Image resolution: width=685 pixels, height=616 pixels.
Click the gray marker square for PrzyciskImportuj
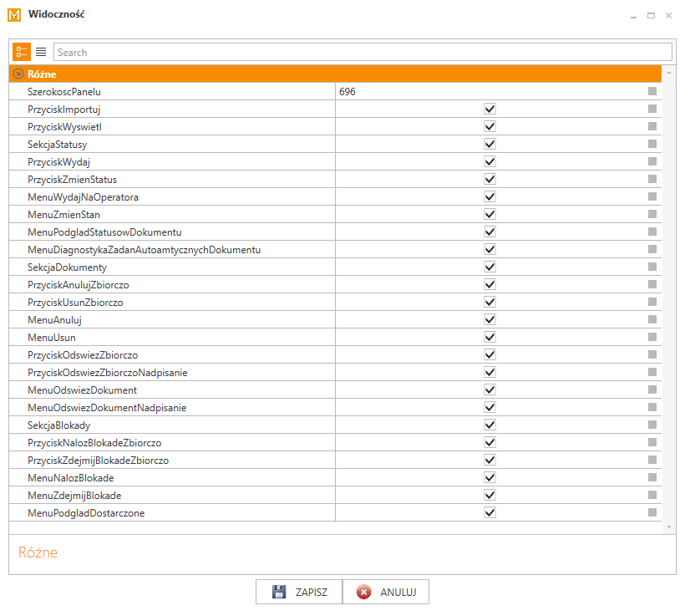[652, 109]
